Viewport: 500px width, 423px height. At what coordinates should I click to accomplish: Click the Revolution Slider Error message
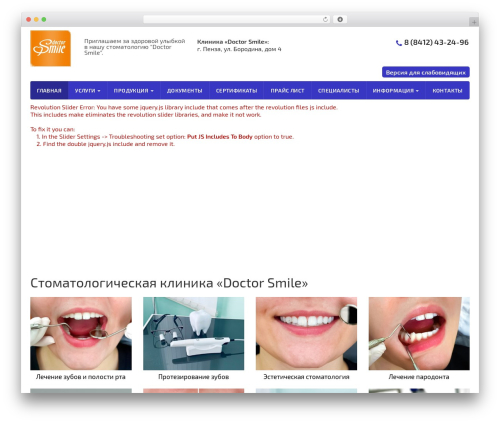184,111
